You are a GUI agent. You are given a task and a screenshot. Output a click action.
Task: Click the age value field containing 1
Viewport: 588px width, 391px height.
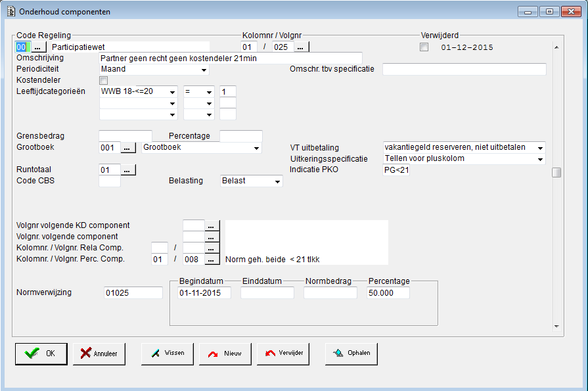[228, 91]
